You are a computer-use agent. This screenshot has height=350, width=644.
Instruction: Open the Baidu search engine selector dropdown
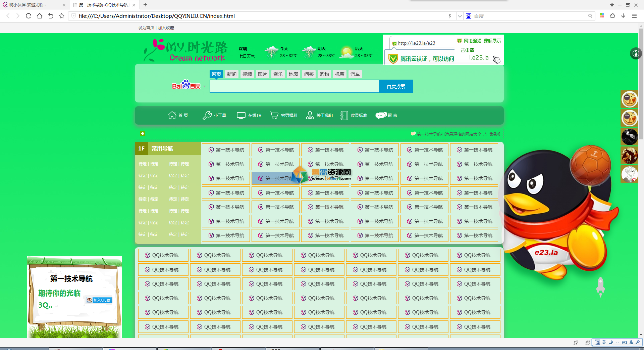[x=204, y=86]
